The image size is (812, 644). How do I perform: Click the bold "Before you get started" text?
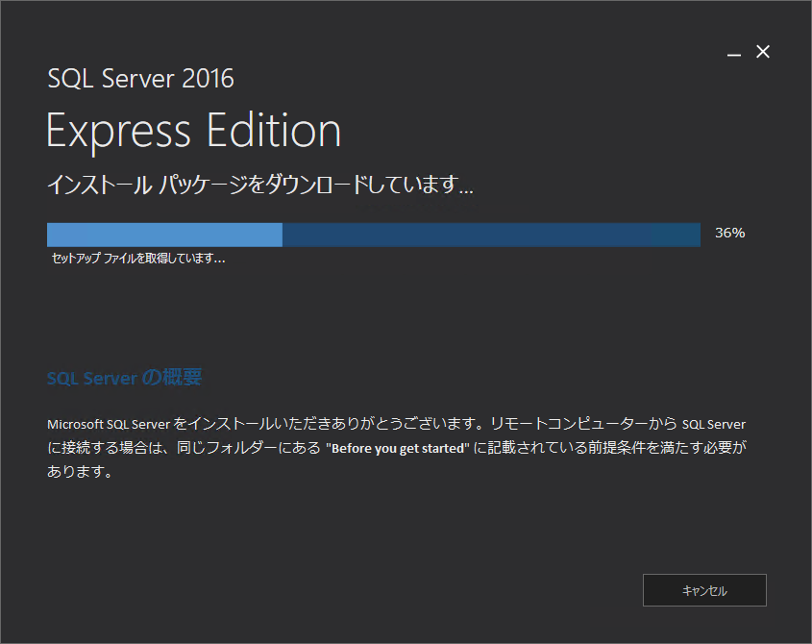pyautogui.click(x=397, y=449)
